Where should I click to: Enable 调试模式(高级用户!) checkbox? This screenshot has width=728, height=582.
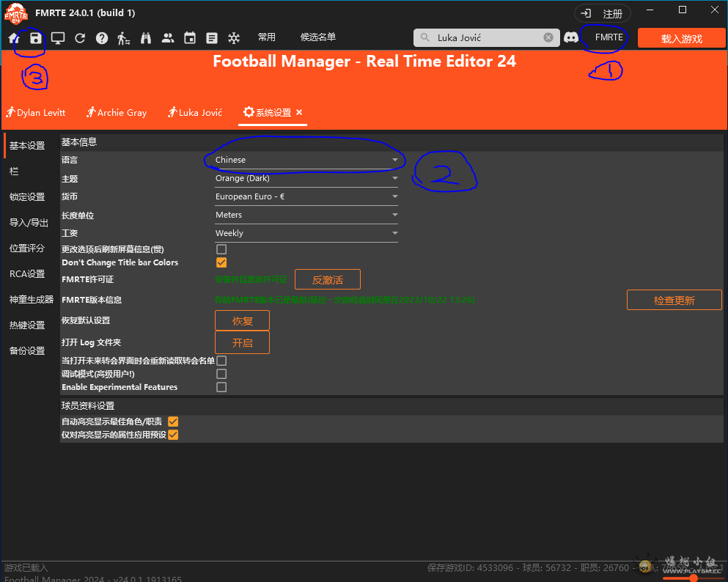(221, 374)
